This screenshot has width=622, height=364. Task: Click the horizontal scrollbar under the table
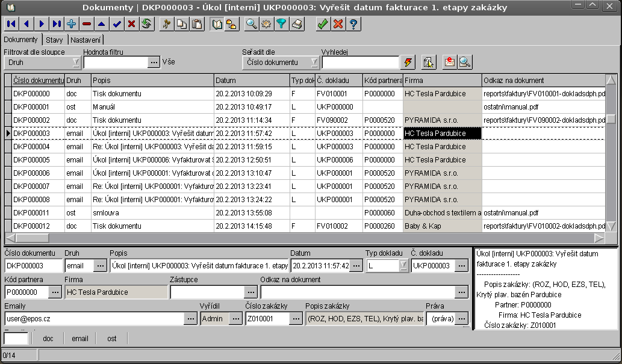pyautogui.click(x=301, y=238)
